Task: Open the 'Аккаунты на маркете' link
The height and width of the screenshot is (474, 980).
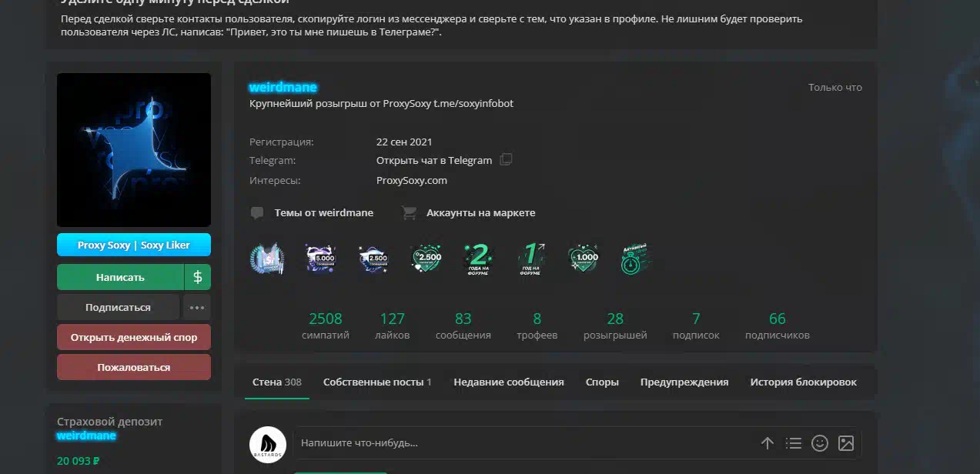Action: [481, 213]
